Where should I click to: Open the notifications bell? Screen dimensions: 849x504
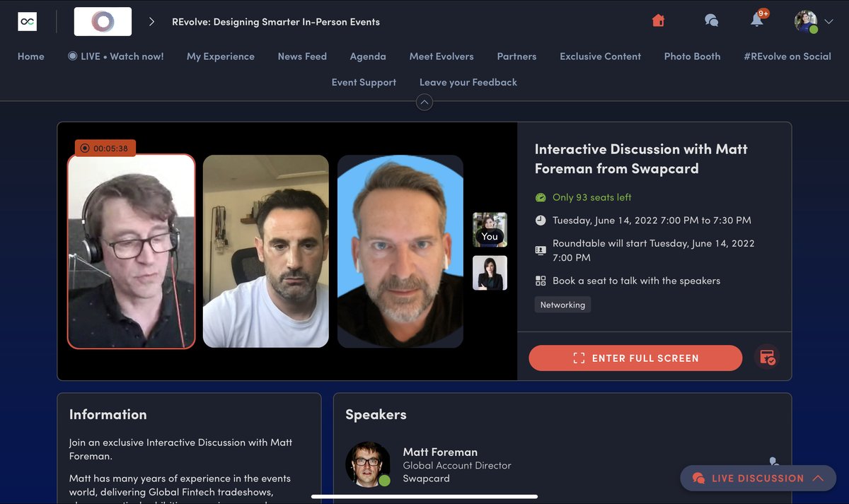point(757,20)
